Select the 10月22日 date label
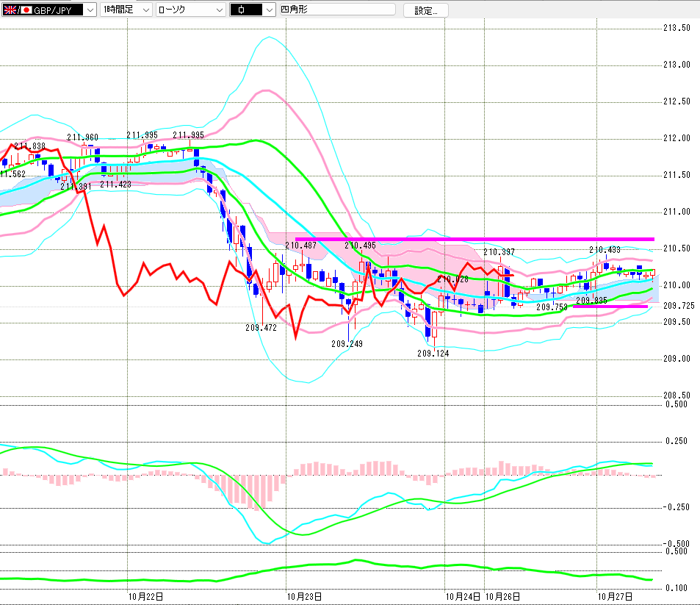 coord(145,596)
